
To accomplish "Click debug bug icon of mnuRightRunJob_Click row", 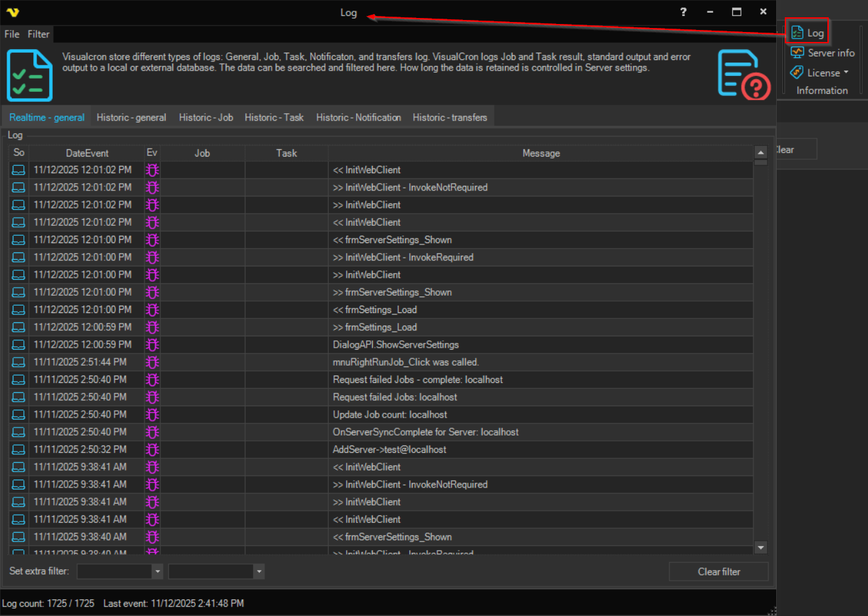I will point(152,362).
